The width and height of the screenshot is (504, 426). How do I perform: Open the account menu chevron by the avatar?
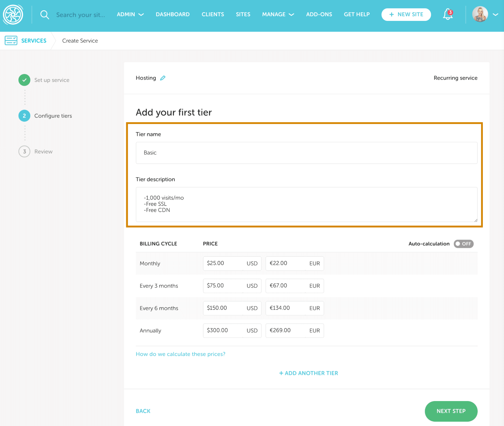pyautogui.click(x=495, y=15)
